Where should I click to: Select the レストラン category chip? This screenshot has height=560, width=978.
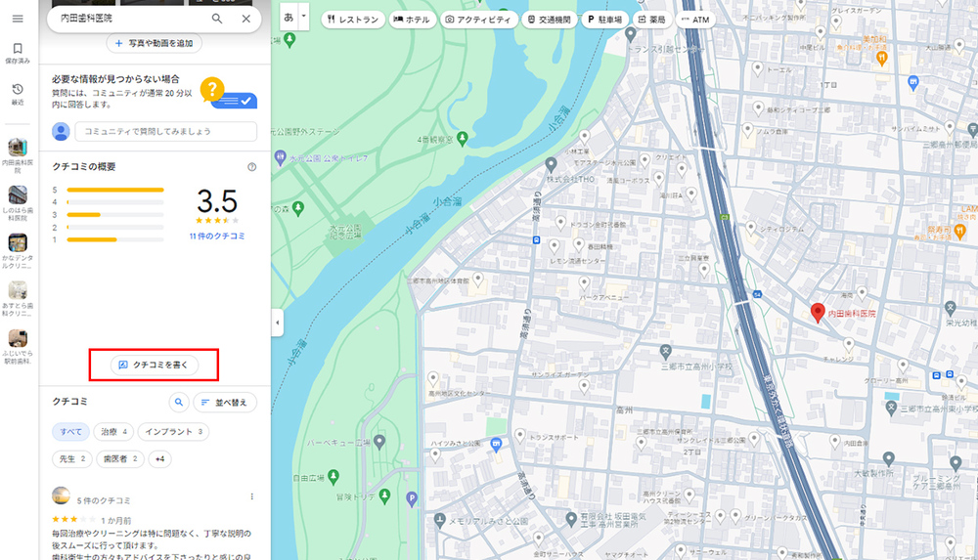tap(353, 20)
